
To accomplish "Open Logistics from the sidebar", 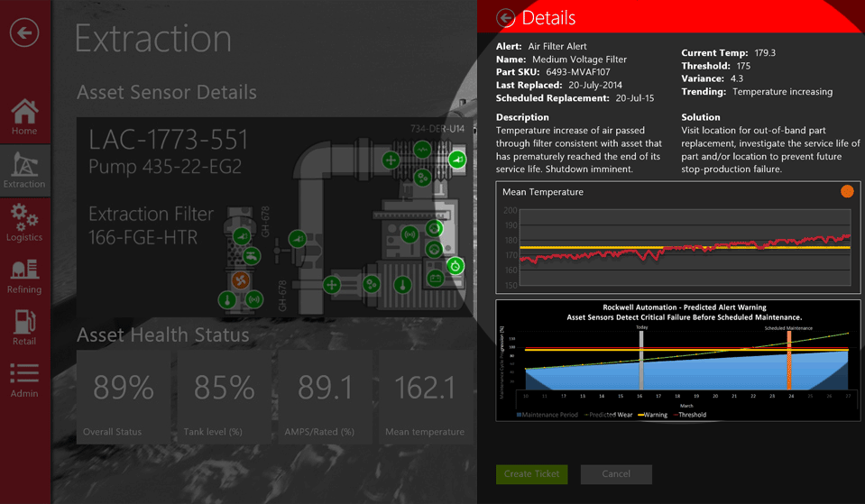I will (x=24, y=222).
